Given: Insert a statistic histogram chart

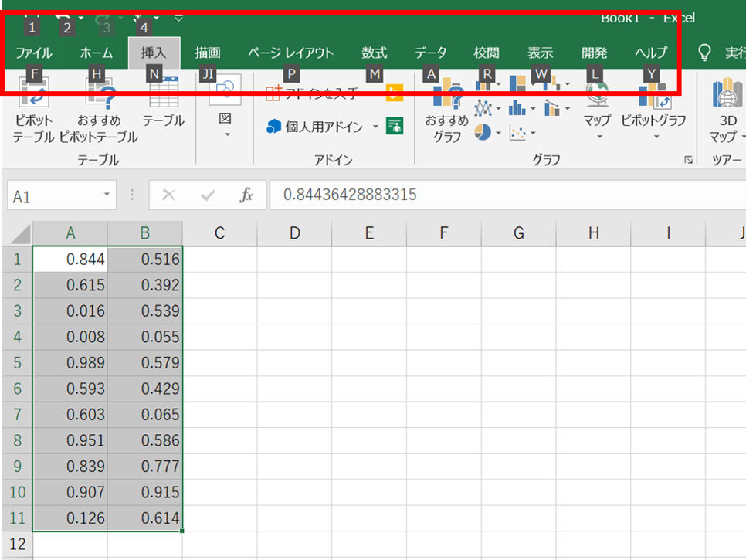Looking at the screenshot, I should click(x=517, y=108).
